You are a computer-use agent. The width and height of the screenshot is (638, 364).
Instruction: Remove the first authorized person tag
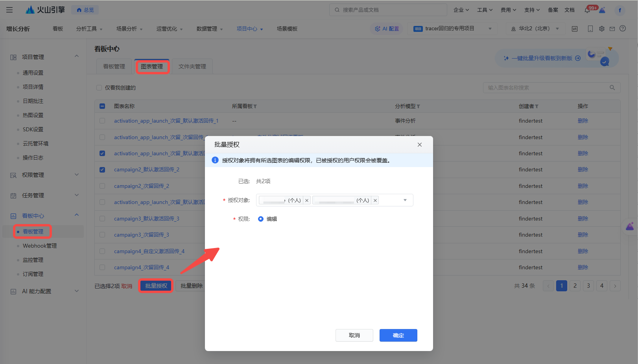pos(307,200)
